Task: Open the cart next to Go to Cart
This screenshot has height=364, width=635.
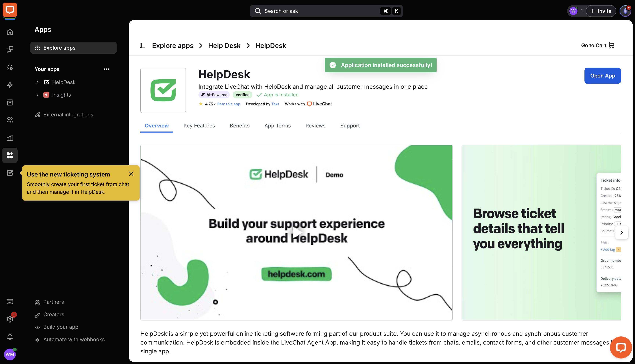Action: [x=612, y=45]
